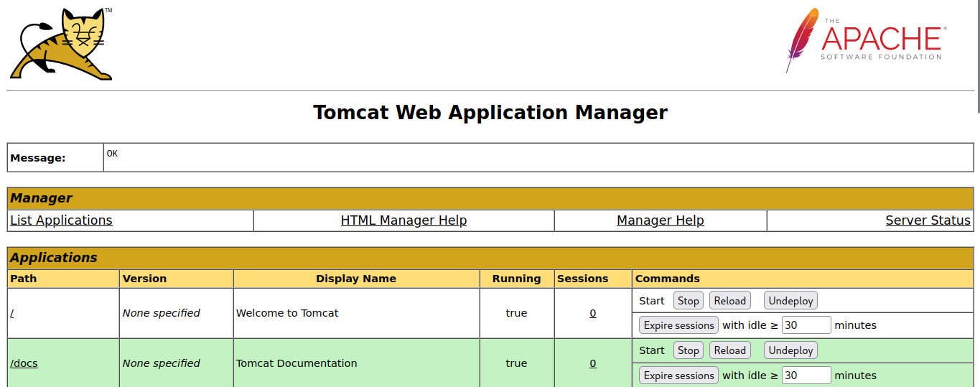Screen dimensions: 980x387
Task: Expire sessions for the root application
Action: (x=678, y=325)
